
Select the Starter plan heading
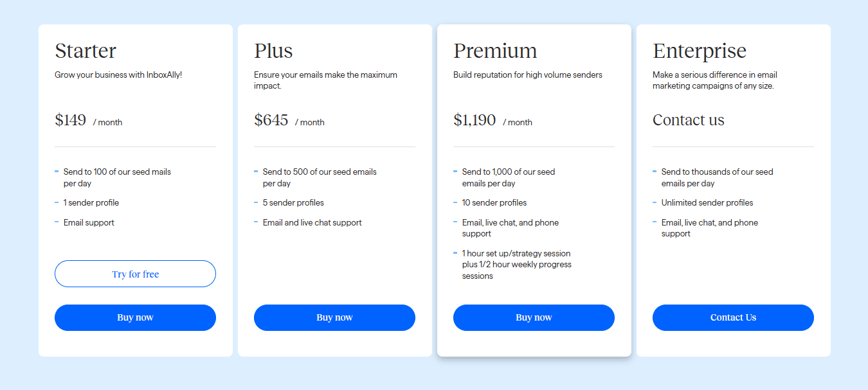click(x=86, y=51)
